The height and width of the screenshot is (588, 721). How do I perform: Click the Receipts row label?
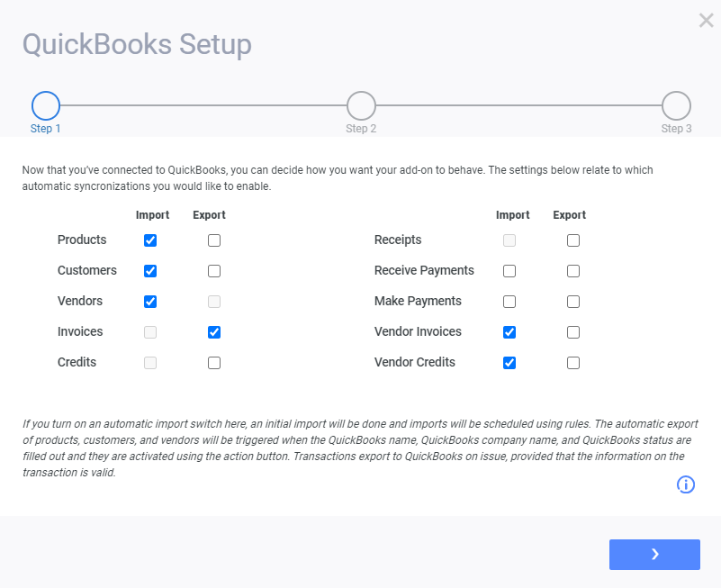pos(398,240)
